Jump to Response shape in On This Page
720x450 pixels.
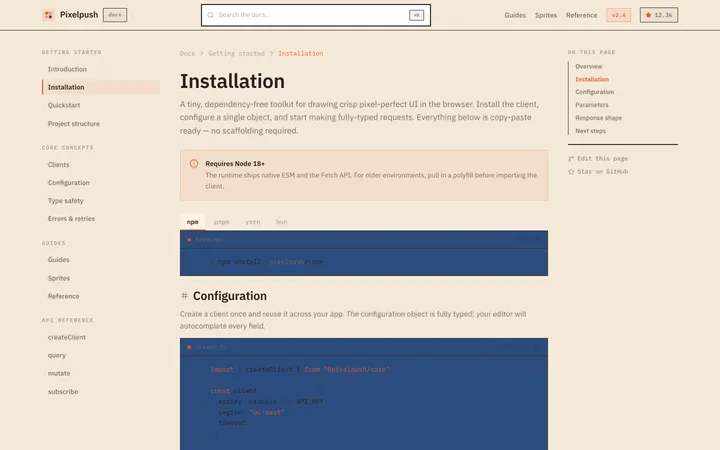(598, 118)
